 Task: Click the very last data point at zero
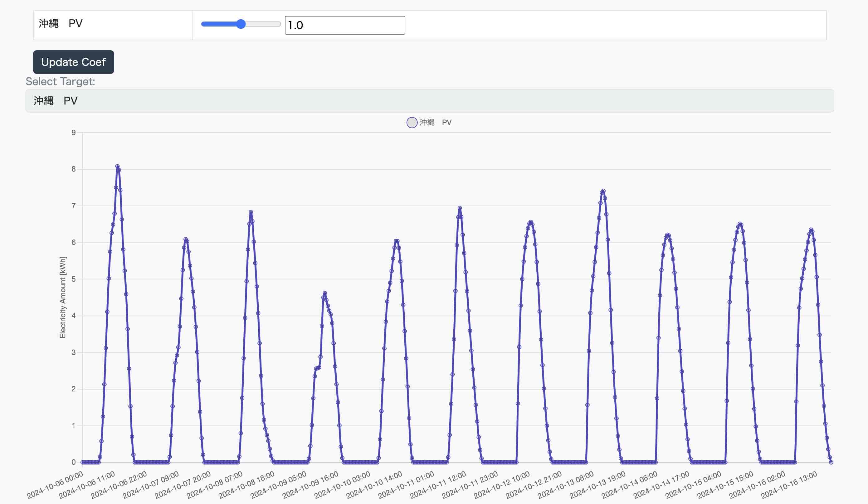pos(831,462)
